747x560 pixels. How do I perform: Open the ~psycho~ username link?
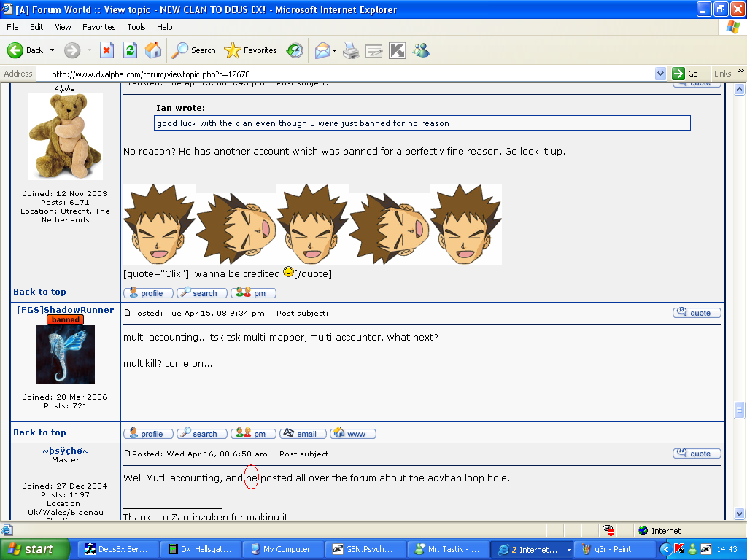tap(65, 451)
